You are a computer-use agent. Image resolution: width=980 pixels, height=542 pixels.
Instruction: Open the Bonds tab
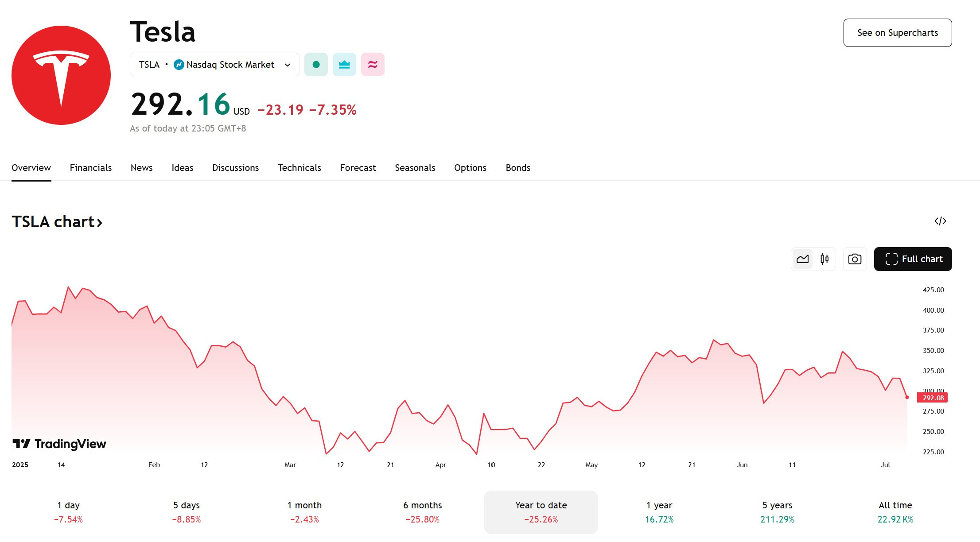point(518,168)
